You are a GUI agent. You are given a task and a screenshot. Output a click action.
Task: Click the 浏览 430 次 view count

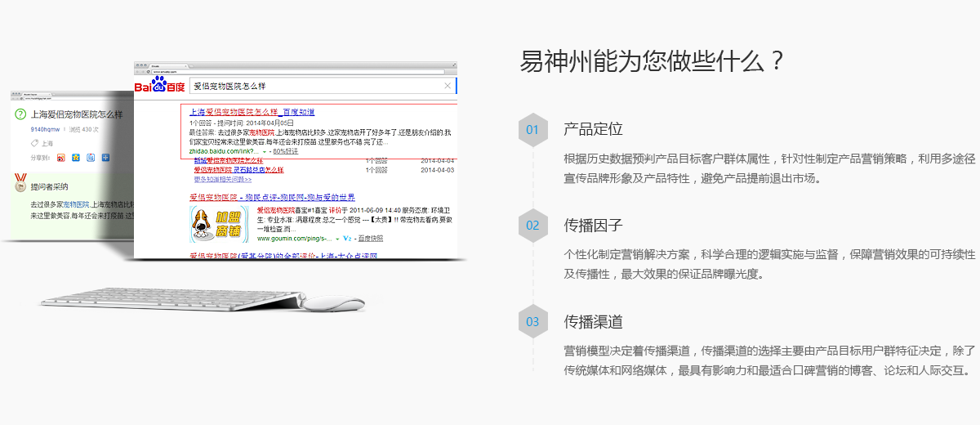(83, 129)
